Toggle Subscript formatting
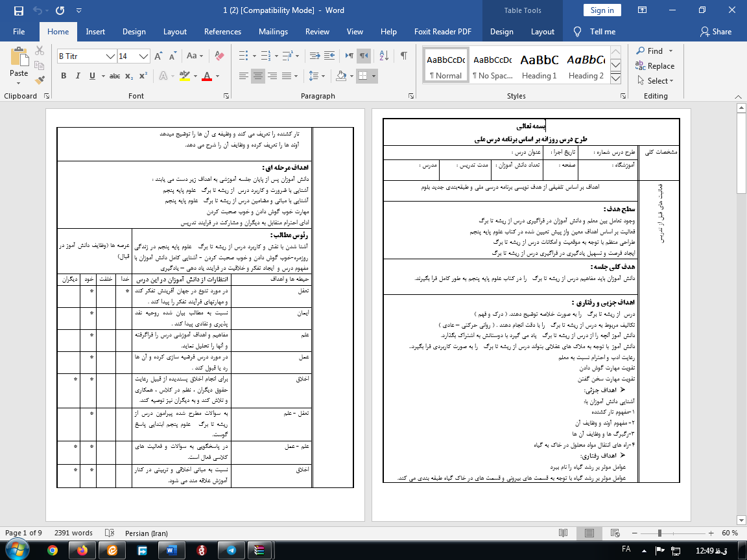 (x=129, y=76)
